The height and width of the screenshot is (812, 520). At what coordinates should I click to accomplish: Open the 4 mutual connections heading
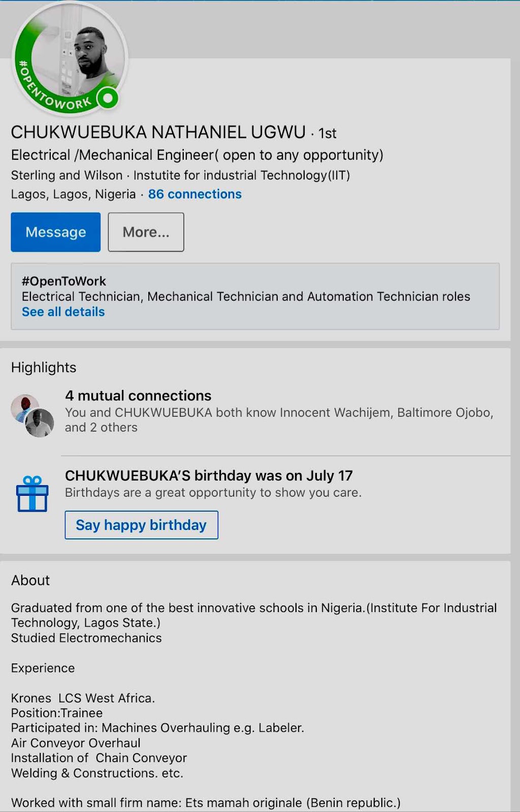[138, 396]
